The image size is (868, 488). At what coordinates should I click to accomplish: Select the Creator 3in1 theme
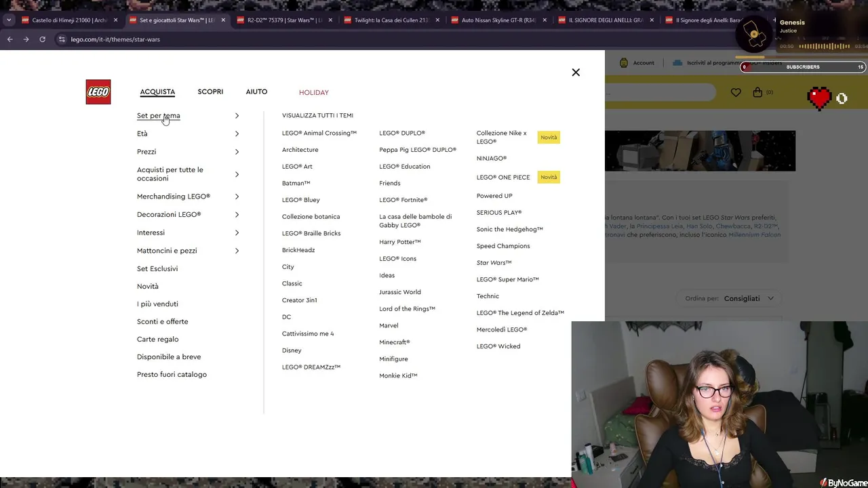pos(299,300)
